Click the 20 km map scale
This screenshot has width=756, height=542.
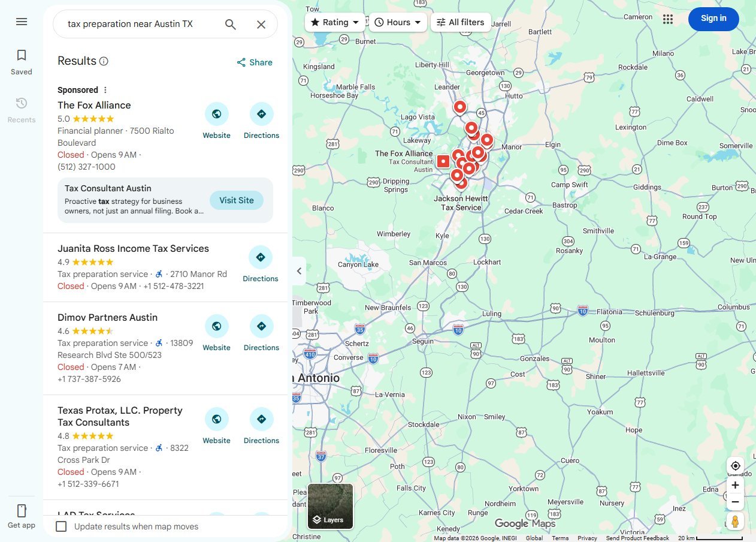point(710,538)
